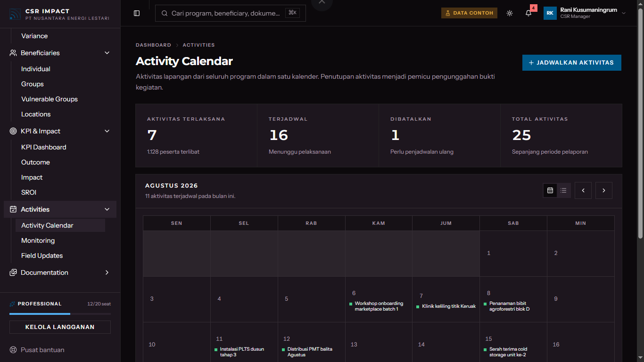Click the seat usage progress bar
The image size is (644, 362).
tap(60, 314)
